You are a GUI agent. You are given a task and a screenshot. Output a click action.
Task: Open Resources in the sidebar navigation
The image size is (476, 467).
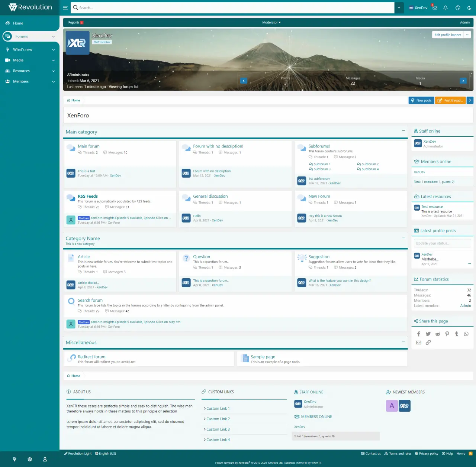(21, 71)
